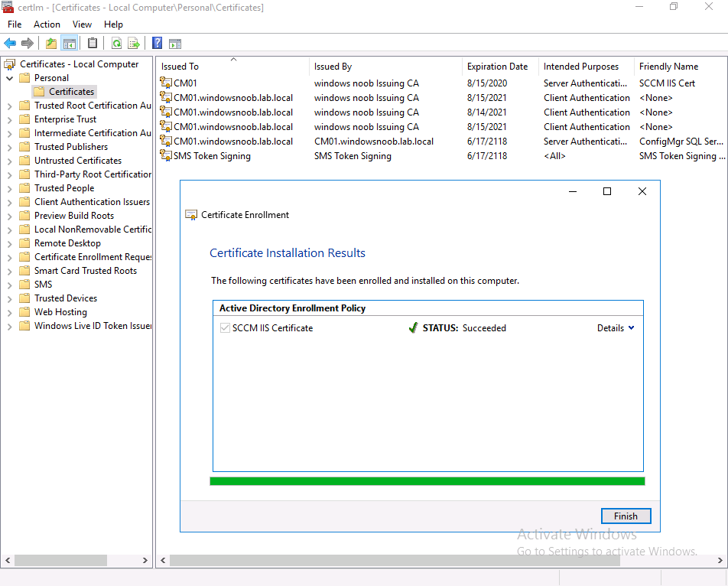Viewport: 728px width, 586px height.
Task: Open the Action menu
Action: 47,24
